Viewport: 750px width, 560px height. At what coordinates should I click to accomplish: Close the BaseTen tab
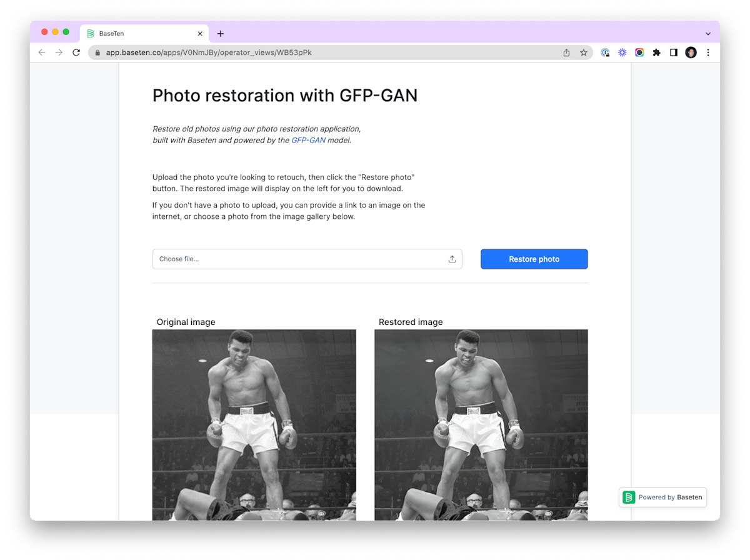click(x=200, y=34)
